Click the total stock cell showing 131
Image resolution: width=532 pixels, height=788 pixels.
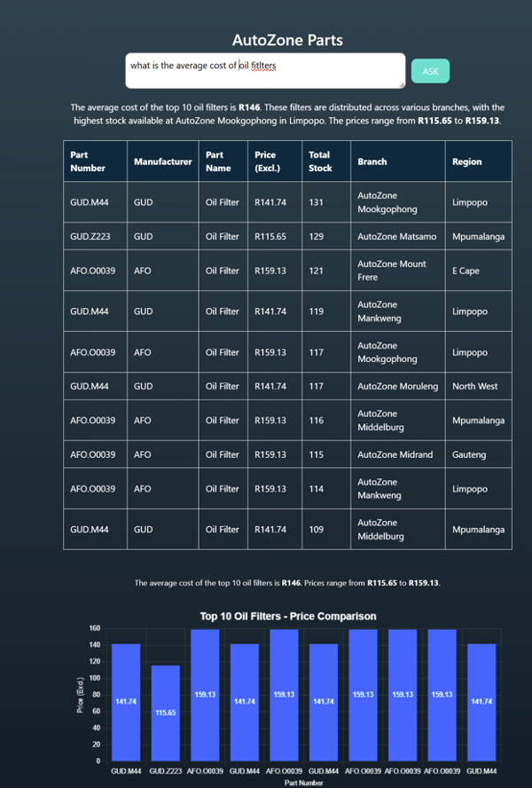pyautogui.click(x=326, y=202)
